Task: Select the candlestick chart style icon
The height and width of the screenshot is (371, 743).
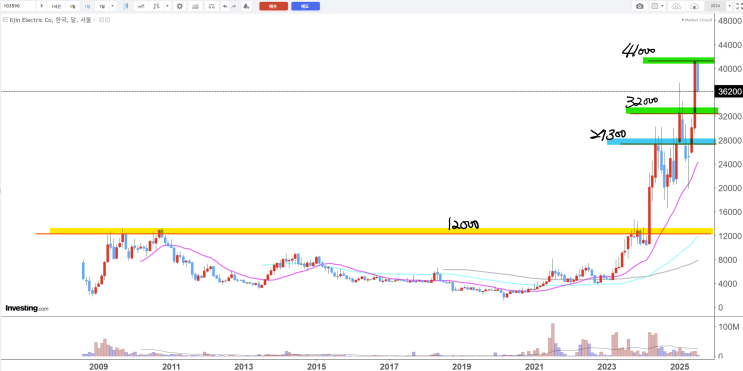Action: click(126, 6)
